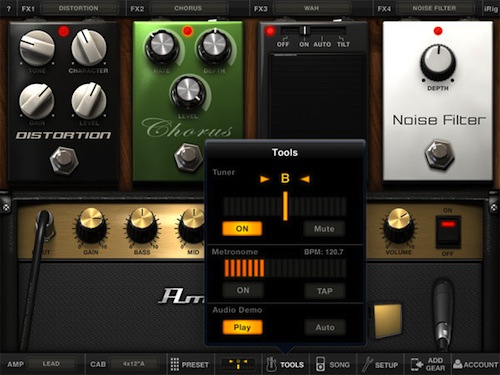500x375 pixels.
Task: Click the Distortion pedal Tone knob
Action: click(37, 47)
